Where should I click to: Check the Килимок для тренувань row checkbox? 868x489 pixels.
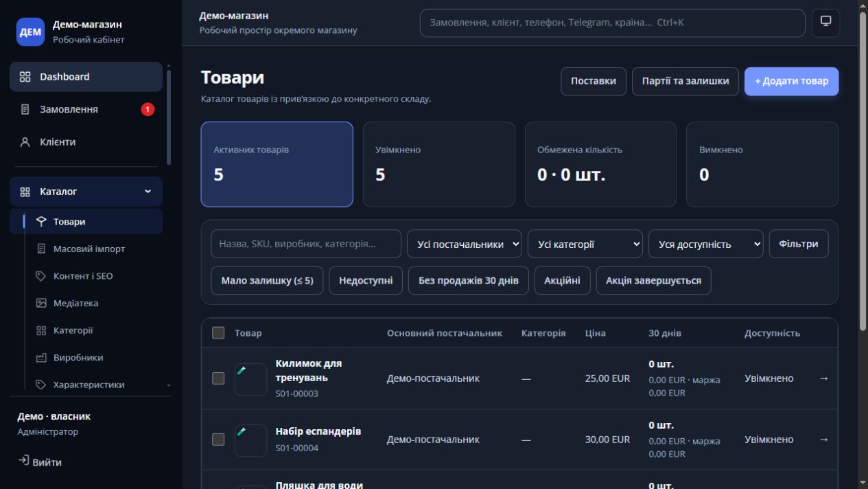click(218, 378)
